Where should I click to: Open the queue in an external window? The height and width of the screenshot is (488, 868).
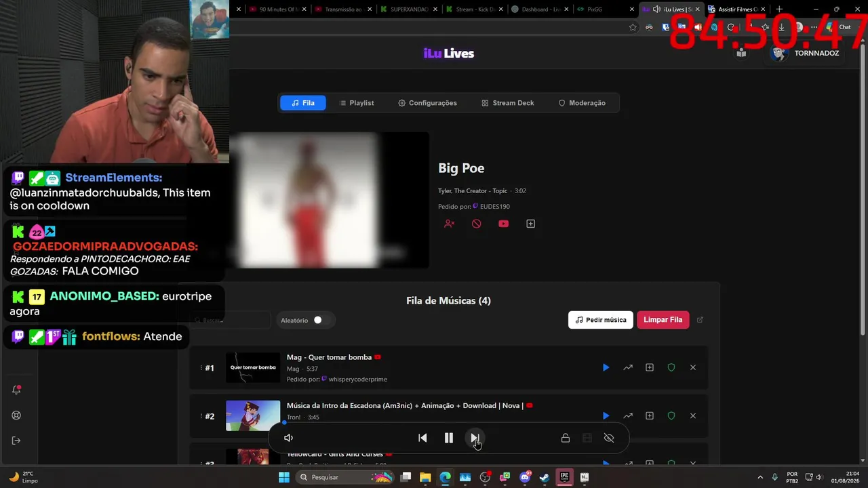click(701, 320)
